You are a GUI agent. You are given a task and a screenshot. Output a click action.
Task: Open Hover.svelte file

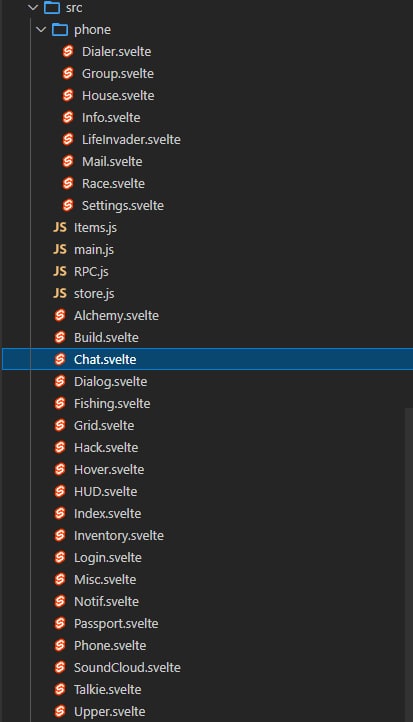click(x=109, y=469)
